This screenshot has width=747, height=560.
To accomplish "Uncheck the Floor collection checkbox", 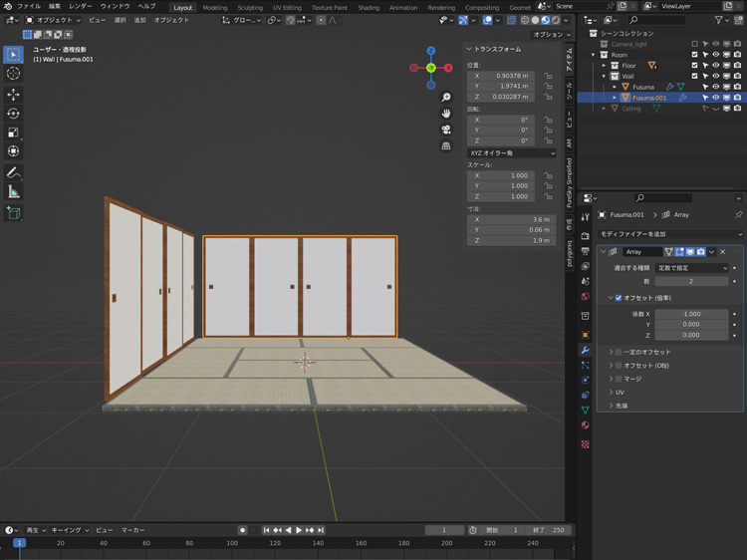I will click(694, 65).
